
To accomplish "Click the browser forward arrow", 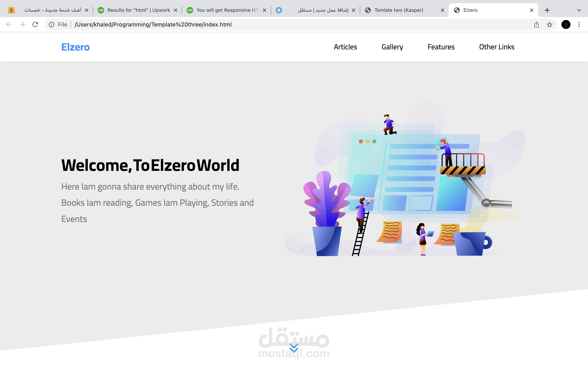I will pos(22,24).
